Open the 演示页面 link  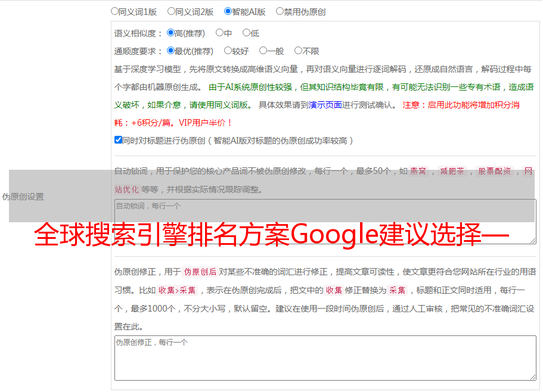(325, 105)
